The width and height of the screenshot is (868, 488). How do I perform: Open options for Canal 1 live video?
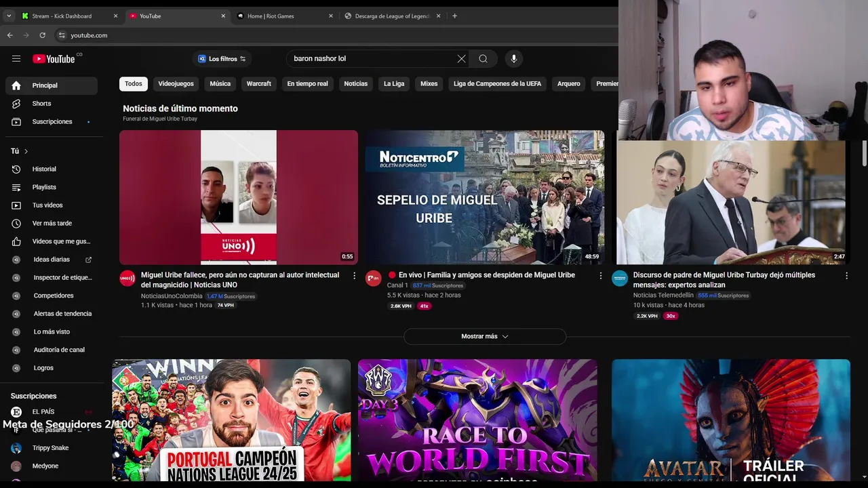(x=600, y=276)
